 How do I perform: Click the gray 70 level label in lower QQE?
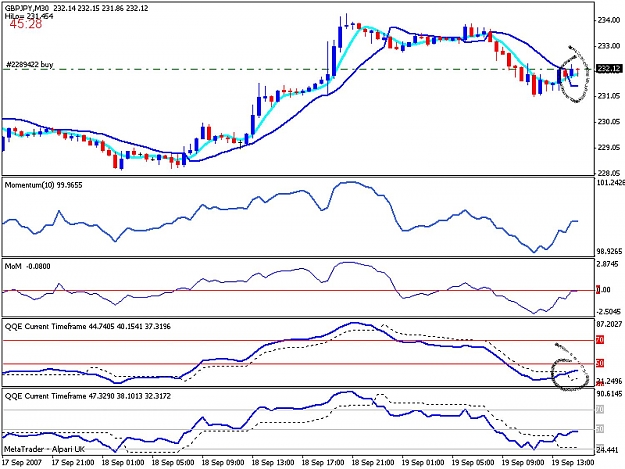pyautogui.click(x=600, y=409)
